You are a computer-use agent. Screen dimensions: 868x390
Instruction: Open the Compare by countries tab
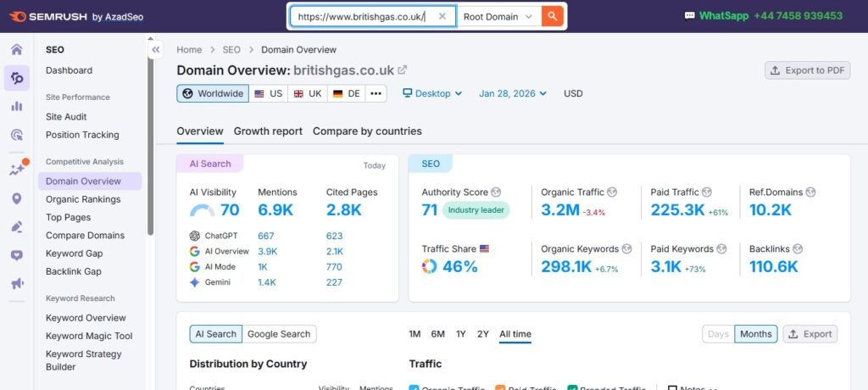[x=367, y=131]
